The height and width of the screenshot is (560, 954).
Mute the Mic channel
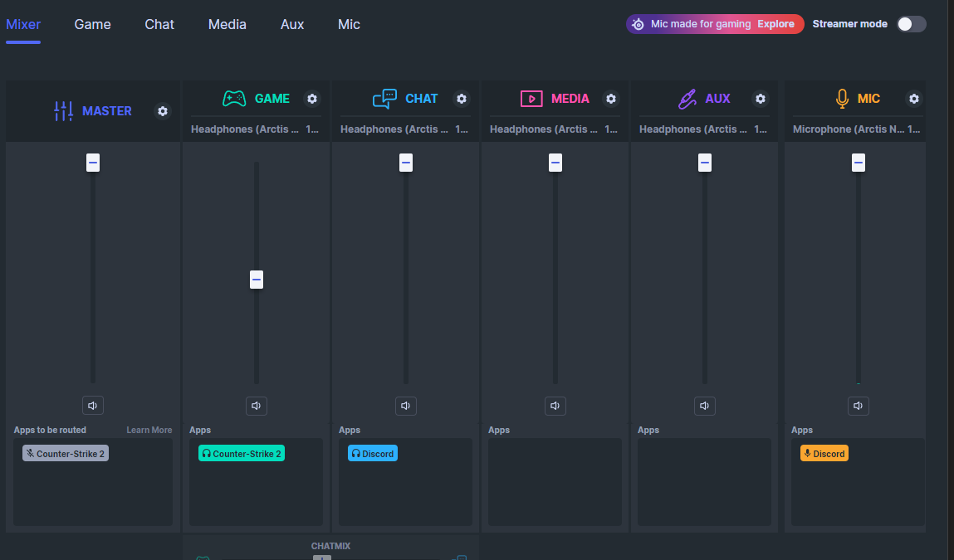858,406
